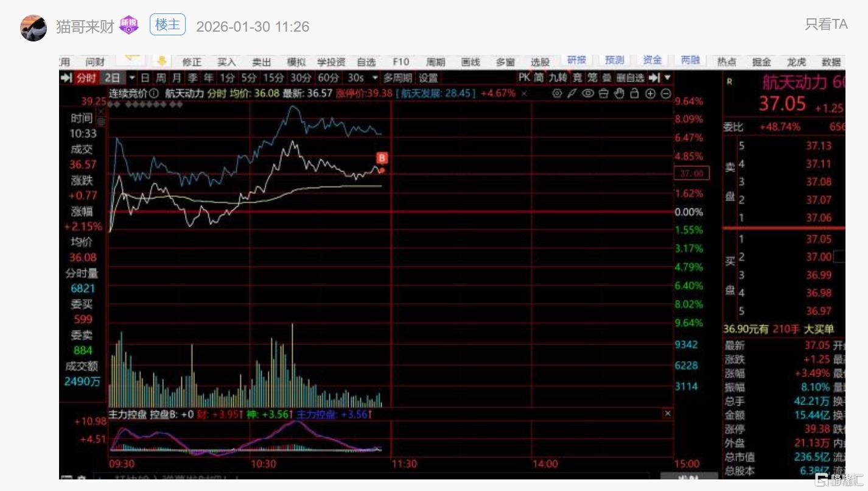Open the dropdown arrow after 2日
868x491 pixels.
131,78
